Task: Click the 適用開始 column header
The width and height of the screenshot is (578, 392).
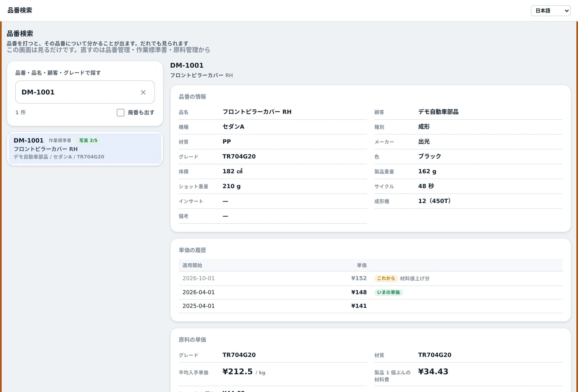Action: click(x=192, y=265)
